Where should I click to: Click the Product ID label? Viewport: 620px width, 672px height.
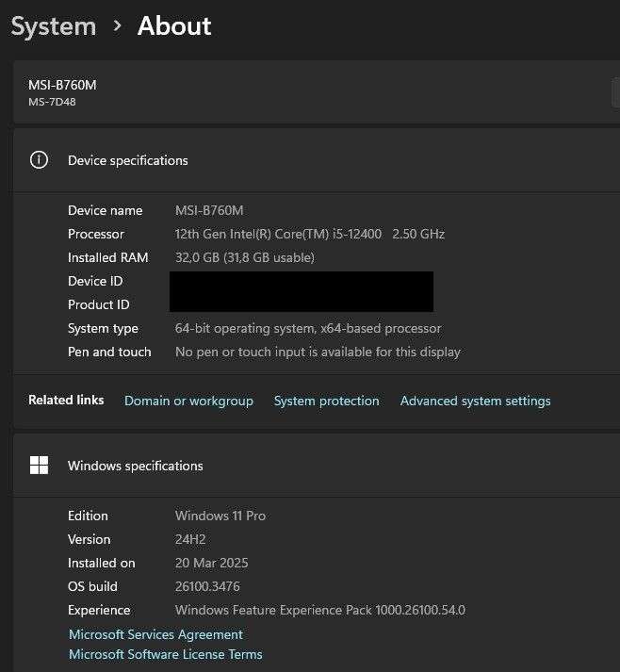[x=99, y=304]
